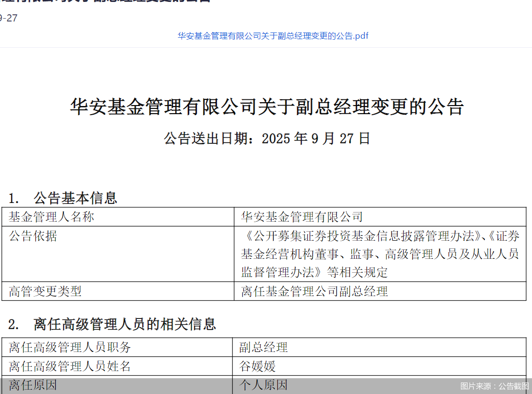Image resolution: width=532 pixels, height=394 pixels.
Task: Click the name 谷媛媛 in the table
Action: (x=258, y=366)
